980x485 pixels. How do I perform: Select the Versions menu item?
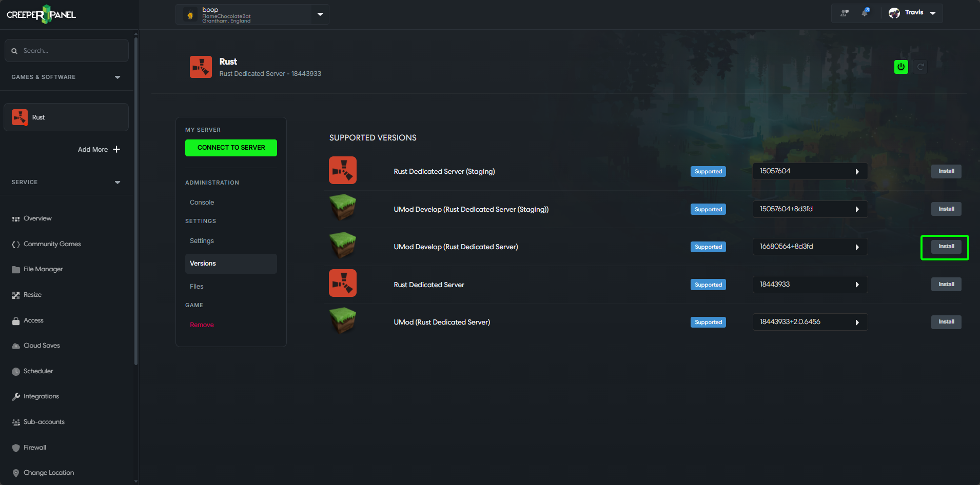[x=231, y=264]
